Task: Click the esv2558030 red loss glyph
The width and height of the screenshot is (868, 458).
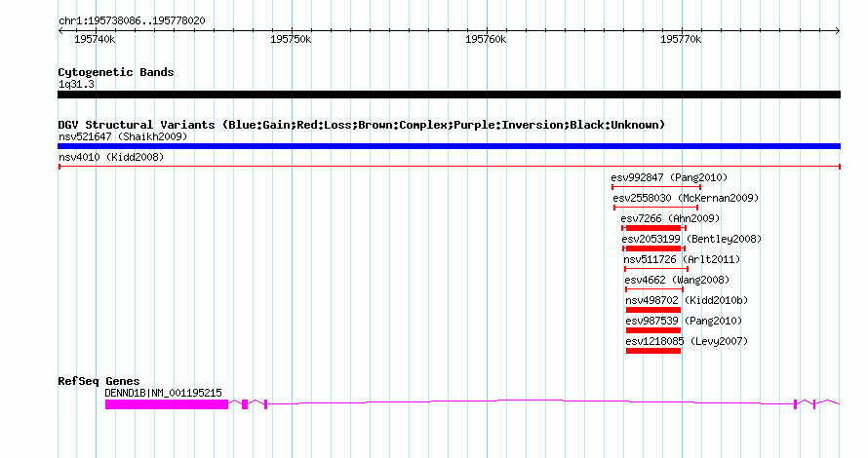Action: pyautogui.click(x=656, y=208)
